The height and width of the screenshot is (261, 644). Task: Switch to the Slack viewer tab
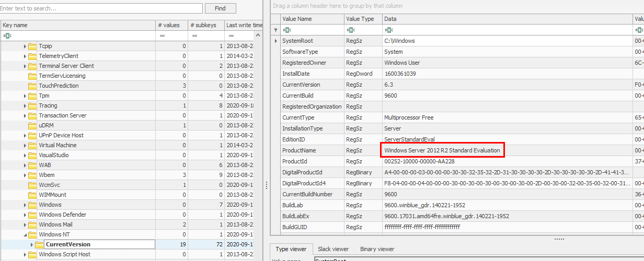click(333, 250)
